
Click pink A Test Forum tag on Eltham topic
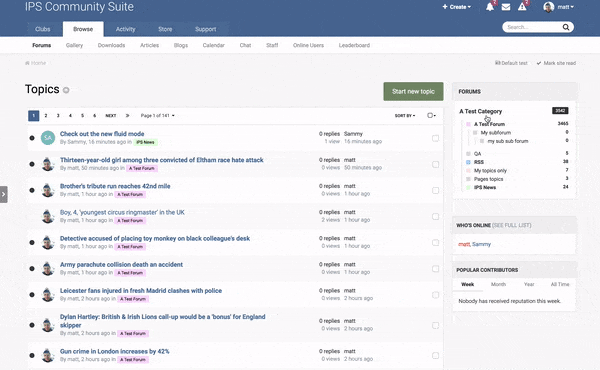click(x=142, y=168)
